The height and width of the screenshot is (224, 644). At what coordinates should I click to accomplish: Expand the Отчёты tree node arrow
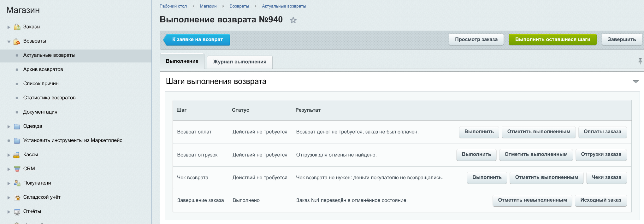[x=9, y=212]
